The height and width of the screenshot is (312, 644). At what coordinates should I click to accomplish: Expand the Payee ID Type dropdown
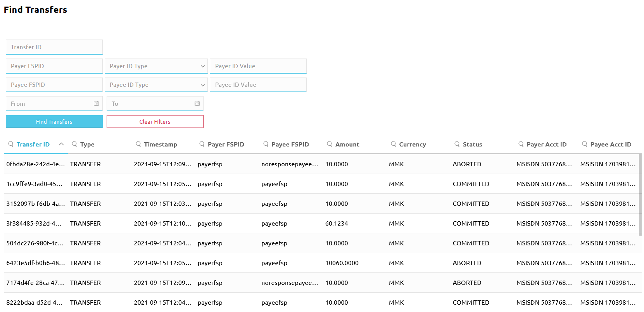click(156, 85)
